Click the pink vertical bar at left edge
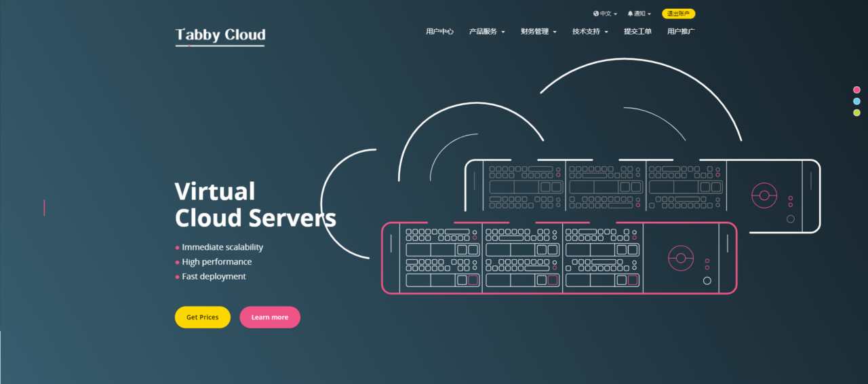 click(x=44, y=208)
